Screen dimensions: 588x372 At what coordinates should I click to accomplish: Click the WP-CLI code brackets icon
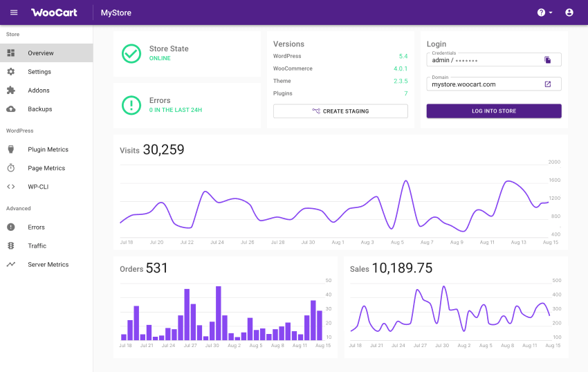click(11, 187)
